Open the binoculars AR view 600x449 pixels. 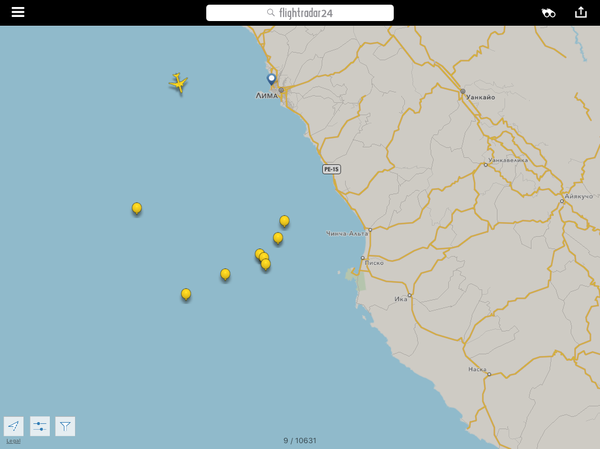[x=549, y=13]
